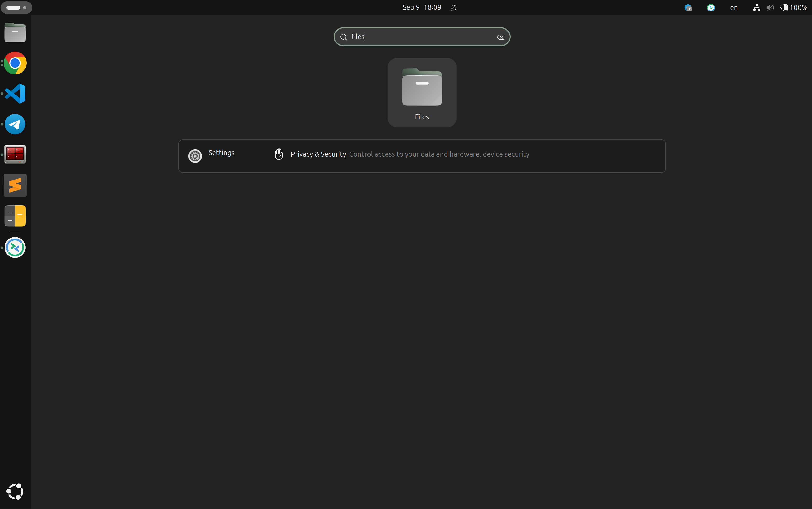Click inside the search input field

coord(421,37)
